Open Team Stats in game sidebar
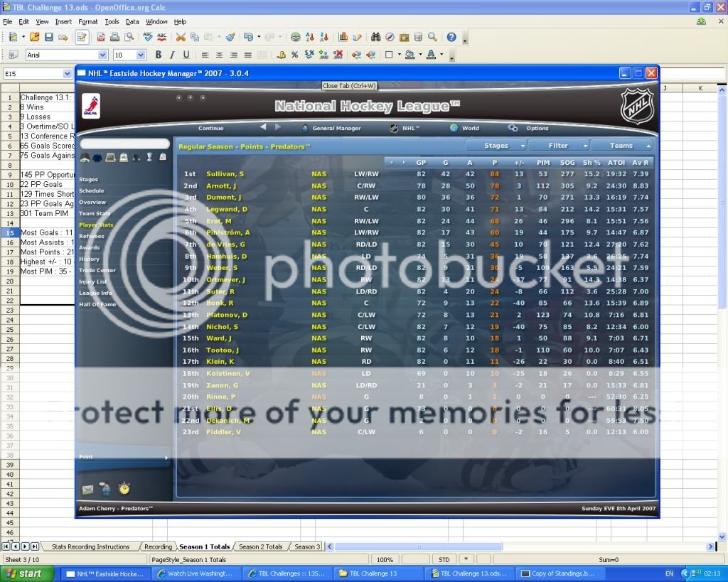This screenshot has height=582, width=728. click(x=95, y=213)
